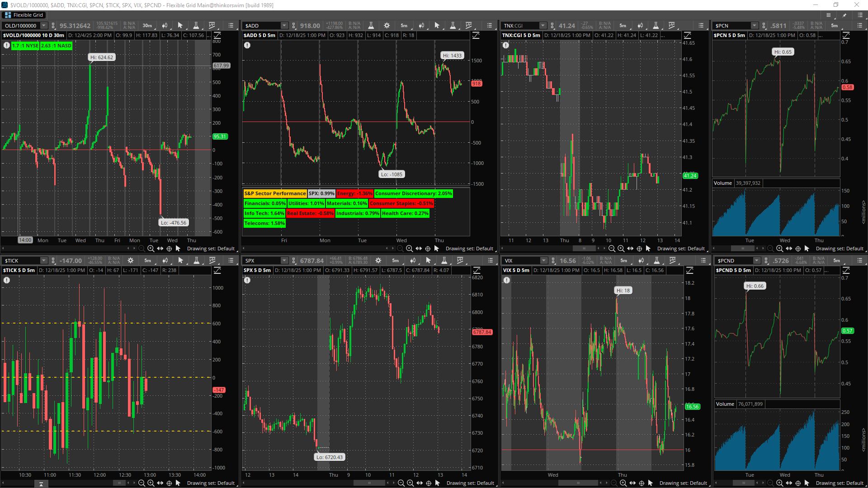
Task: Toggle symbol link clip on TNX:CGI panel
Action: click(x=552, y=26)
